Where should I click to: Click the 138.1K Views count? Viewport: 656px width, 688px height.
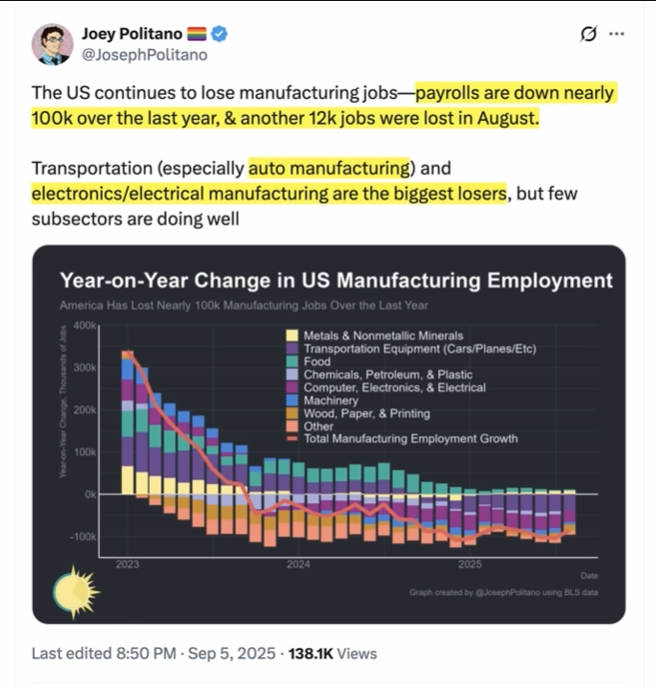point(333,653)
